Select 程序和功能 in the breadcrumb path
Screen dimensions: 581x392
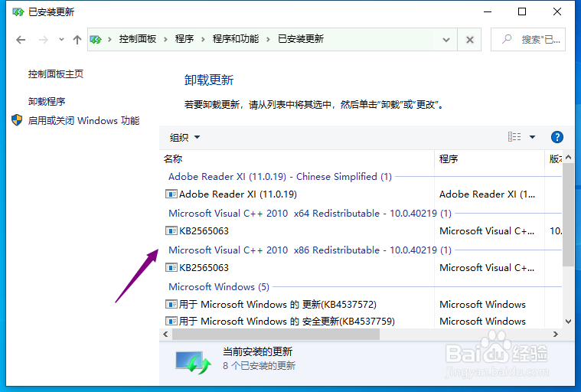click(235, 39)
